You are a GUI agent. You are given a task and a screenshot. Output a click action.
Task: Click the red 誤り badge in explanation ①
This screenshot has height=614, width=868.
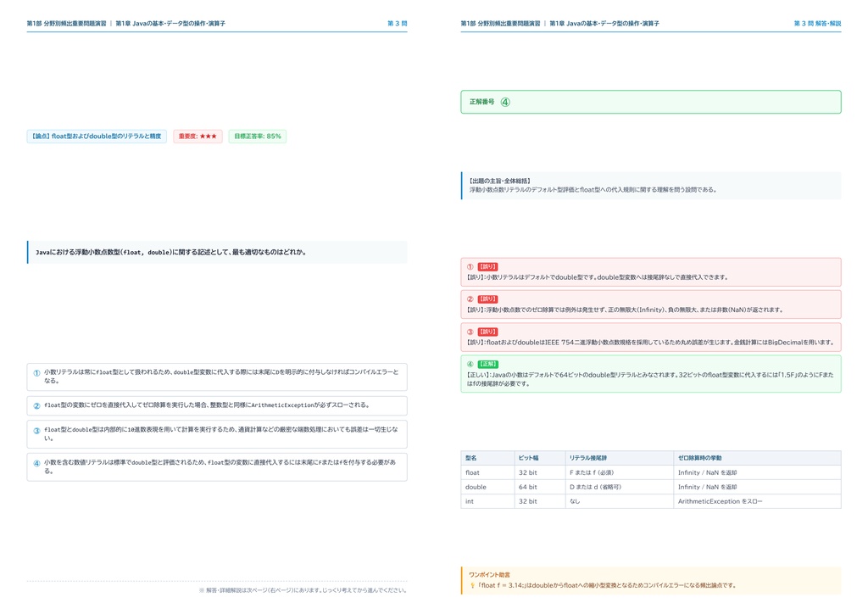(487, 267)
